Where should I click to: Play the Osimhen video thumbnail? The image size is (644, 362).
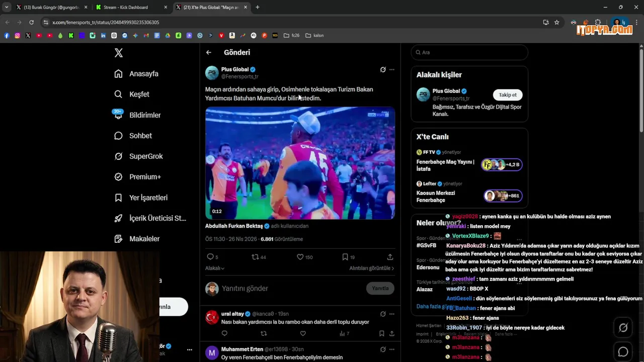tap(300, 163)
